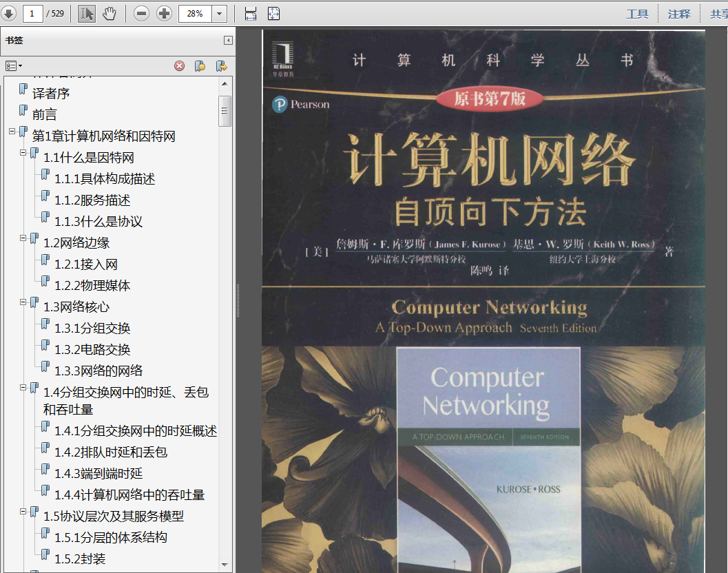
Task: Open bookmark 前言
Action: [45, 114]
